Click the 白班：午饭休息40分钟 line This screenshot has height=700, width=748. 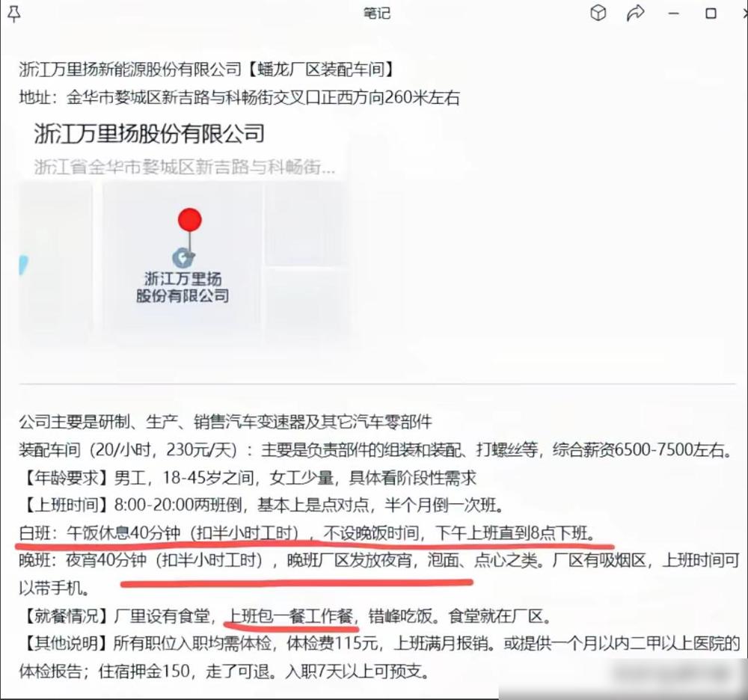(x=307, y=532)
